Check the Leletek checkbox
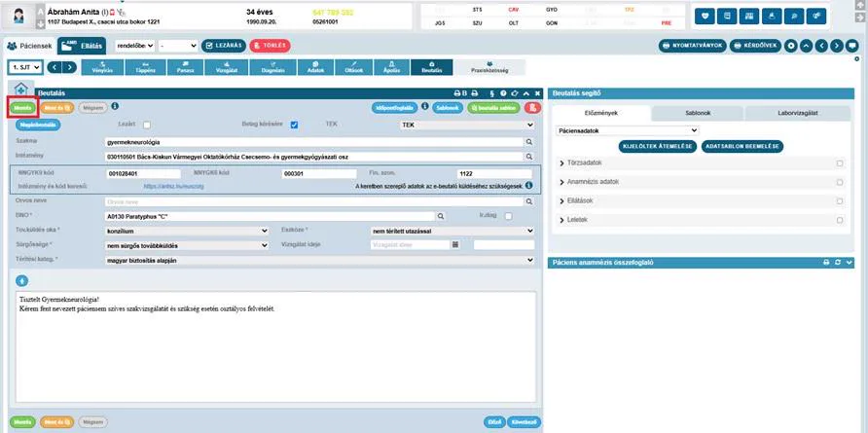Screen dimensions: 868x433 840,220
